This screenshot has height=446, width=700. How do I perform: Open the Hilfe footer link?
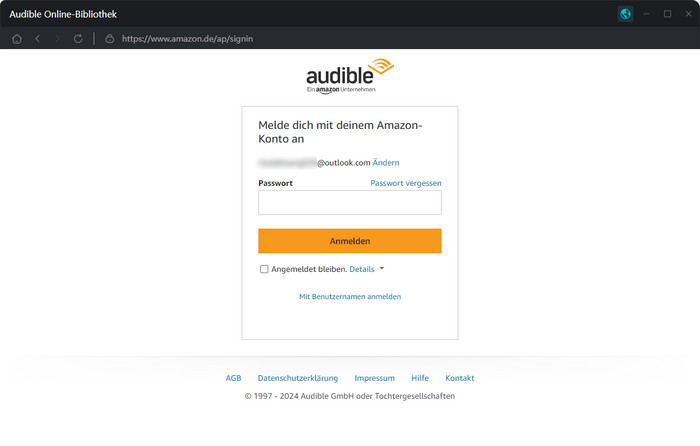coord(420,378)
